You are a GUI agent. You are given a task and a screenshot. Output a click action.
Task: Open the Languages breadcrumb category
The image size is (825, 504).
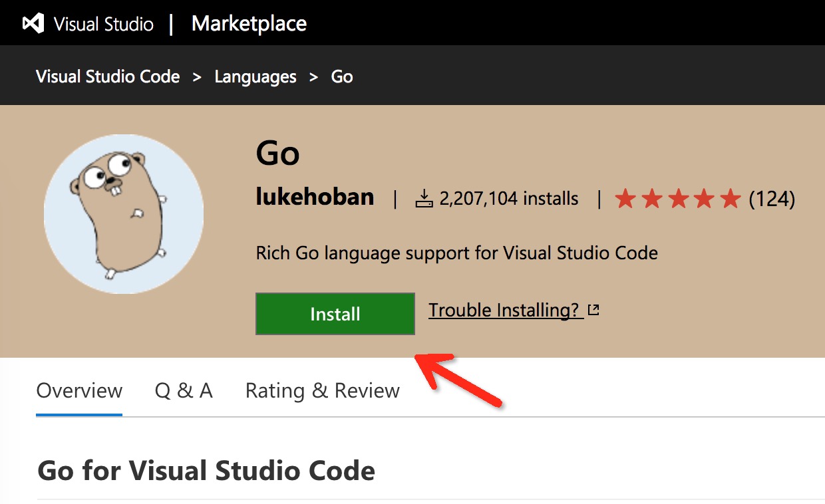click(255, 76)
